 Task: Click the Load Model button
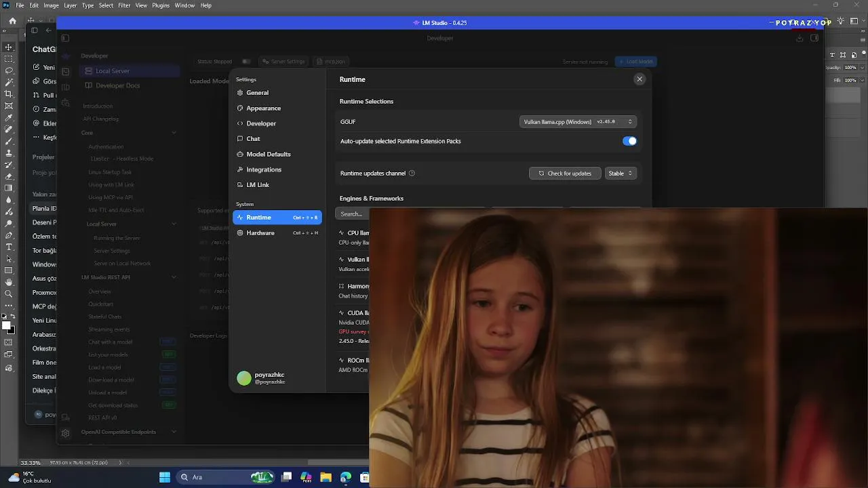(635, 62)
